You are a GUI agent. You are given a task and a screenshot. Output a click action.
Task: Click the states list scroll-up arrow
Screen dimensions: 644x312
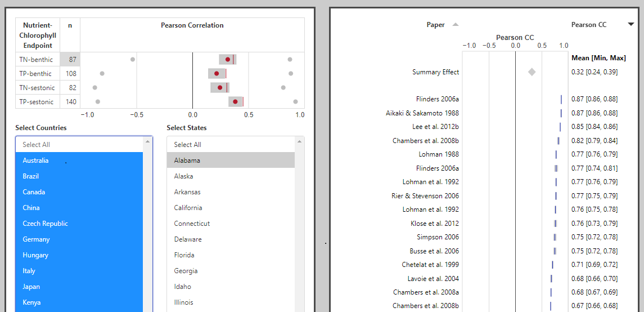pyautogui.click(x=300, y=141)
